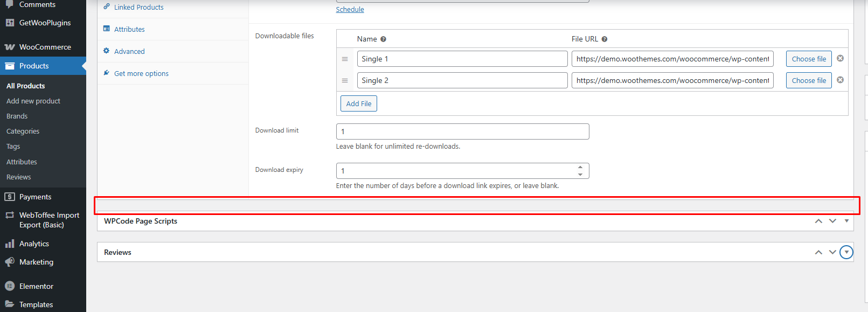
Task: Switch to the Attributes product tab
Action: [x=129, y=29]
